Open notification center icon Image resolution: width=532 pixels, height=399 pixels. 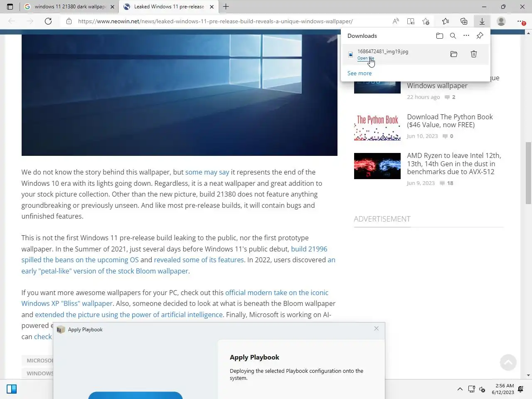point(521,389)
